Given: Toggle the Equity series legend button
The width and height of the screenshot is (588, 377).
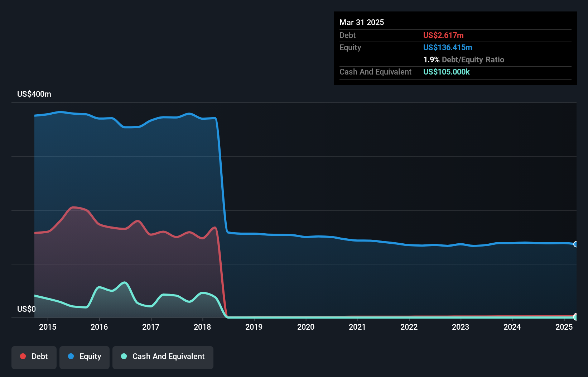Looking at the screenshot, I should (85, 357).
